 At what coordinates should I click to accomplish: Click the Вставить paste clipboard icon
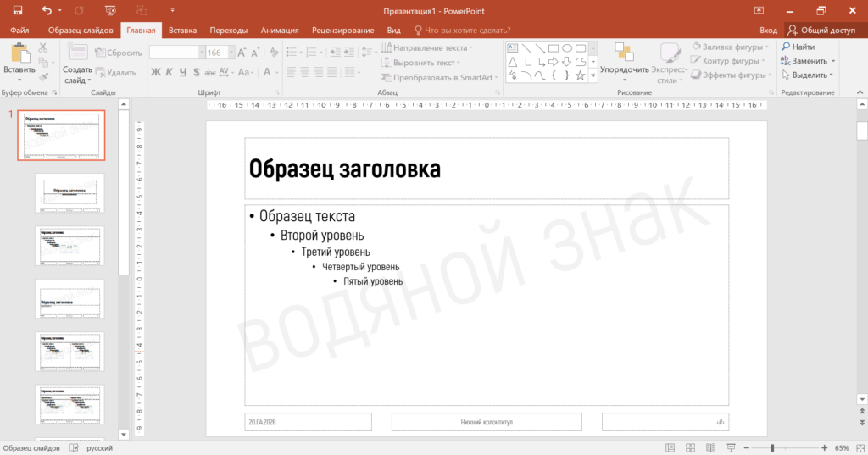coord(20,53)
